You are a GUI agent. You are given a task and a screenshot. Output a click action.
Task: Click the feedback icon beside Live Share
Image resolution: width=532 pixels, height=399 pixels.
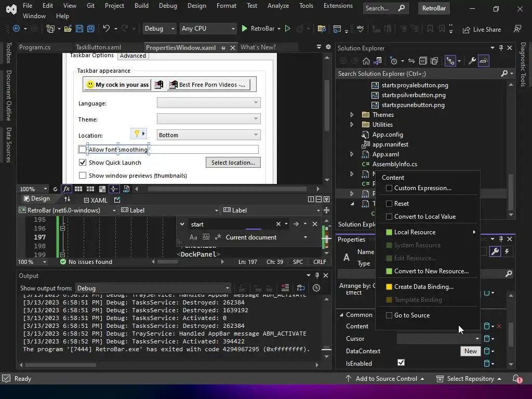[x=517, y=29]
